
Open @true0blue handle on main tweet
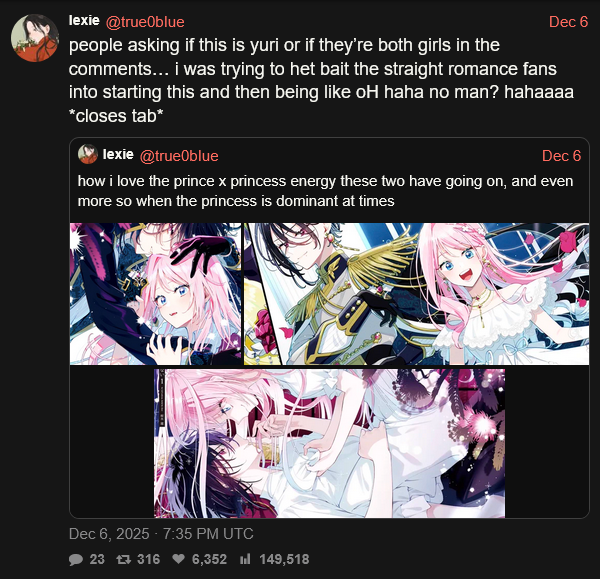[x=145, y=22]
